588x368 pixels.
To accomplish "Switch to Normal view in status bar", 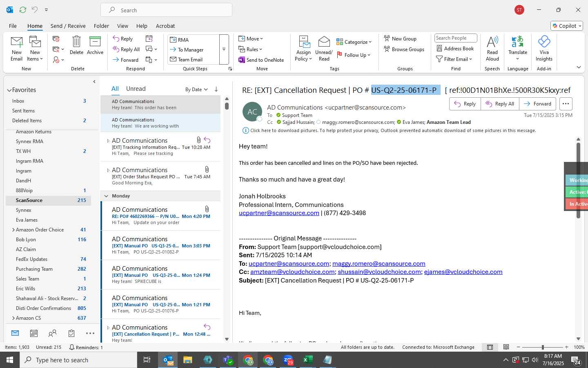I will [x=490, y=347].
